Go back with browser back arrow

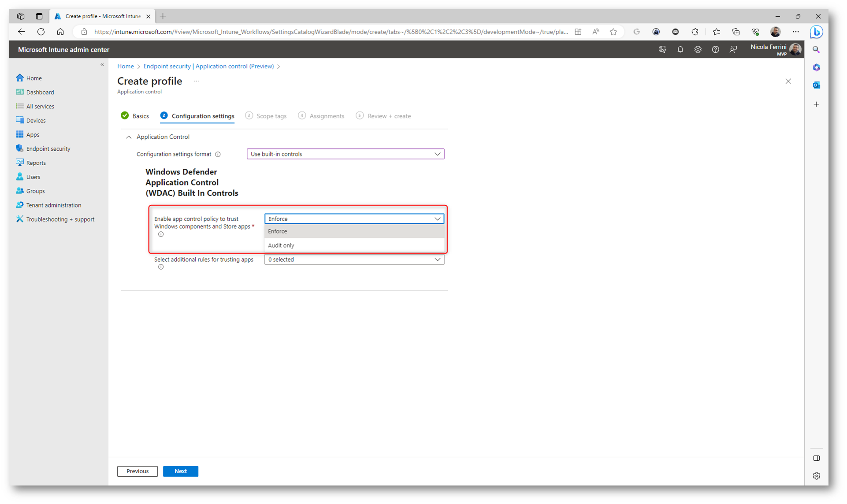coord(21,32)
